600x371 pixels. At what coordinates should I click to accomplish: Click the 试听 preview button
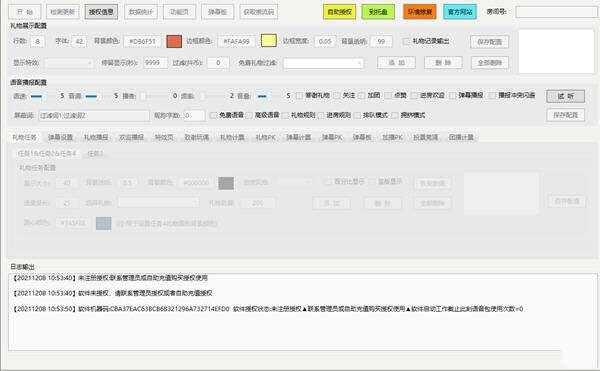tap(566, 96)
